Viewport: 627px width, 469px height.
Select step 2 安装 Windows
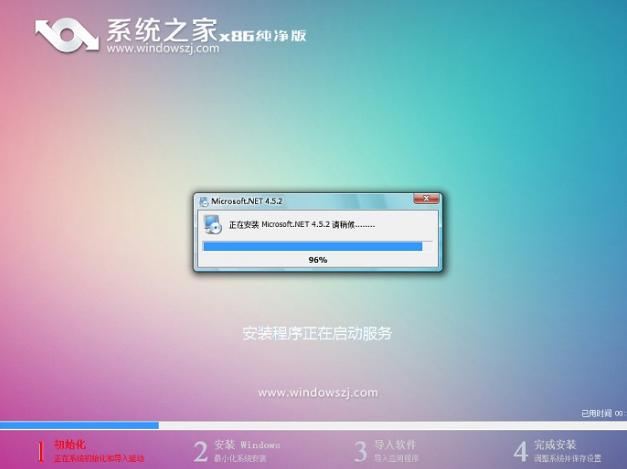pyautogui.click(x=247, y=444)
